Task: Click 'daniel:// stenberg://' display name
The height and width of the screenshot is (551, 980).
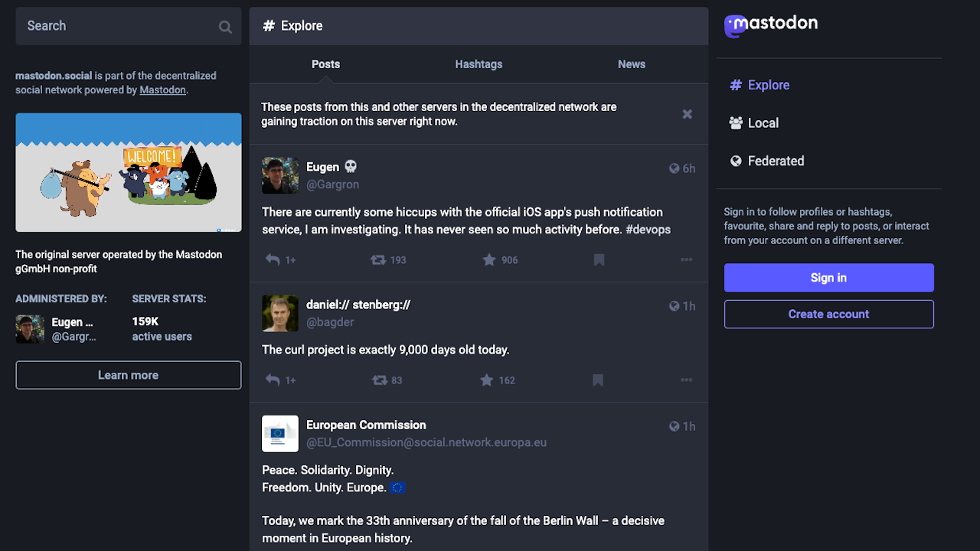Action: (358, 305)
